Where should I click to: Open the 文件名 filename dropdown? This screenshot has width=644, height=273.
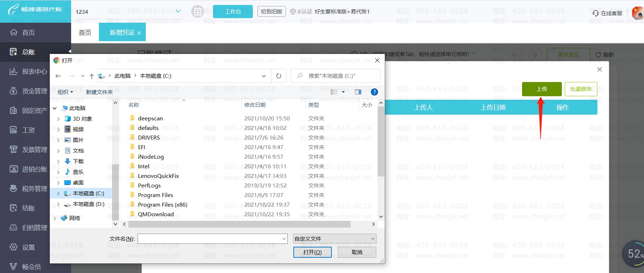[284, 239]
